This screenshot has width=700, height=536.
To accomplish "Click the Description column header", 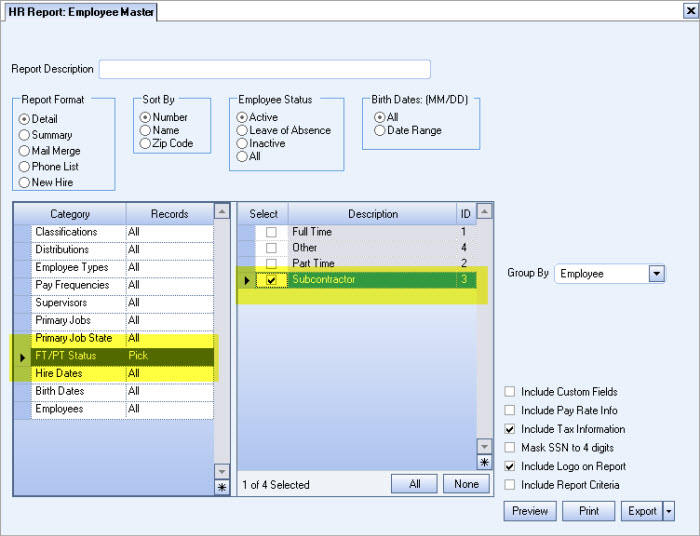I will (373, 214).
